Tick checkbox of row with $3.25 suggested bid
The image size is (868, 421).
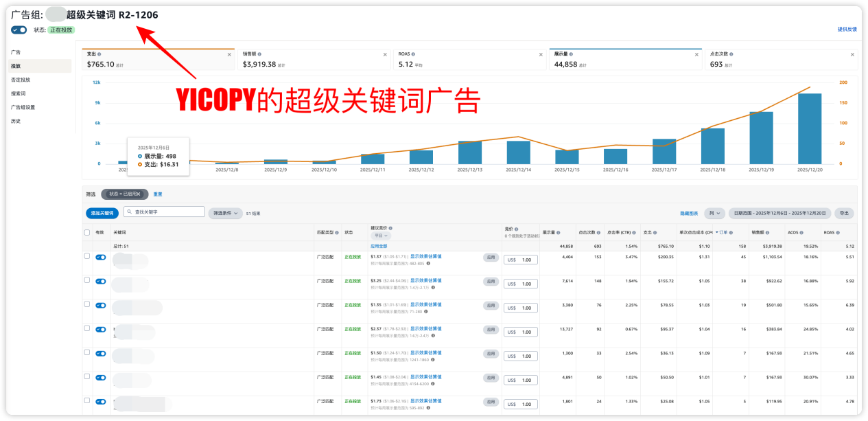(x=86, y=280)
